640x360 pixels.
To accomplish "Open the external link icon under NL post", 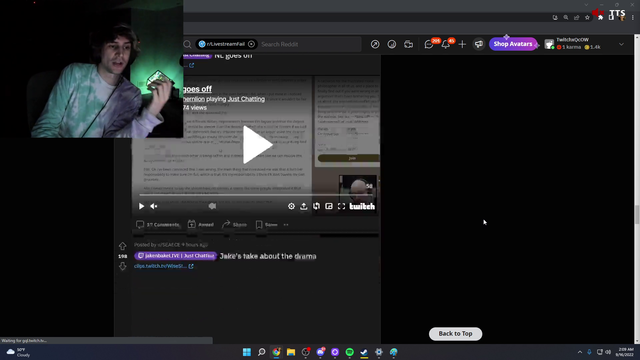I will [x=191, y=65].
